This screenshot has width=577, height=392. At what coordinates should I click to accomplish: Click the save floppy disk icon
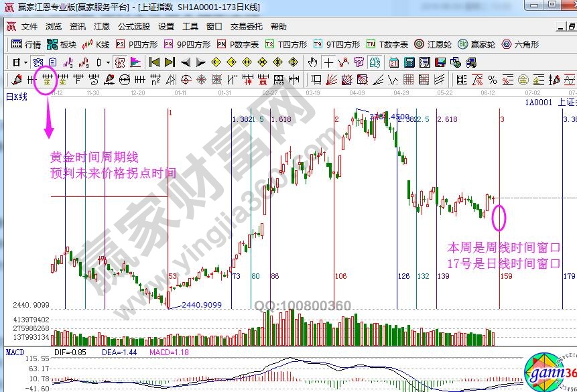pos(440,62)
